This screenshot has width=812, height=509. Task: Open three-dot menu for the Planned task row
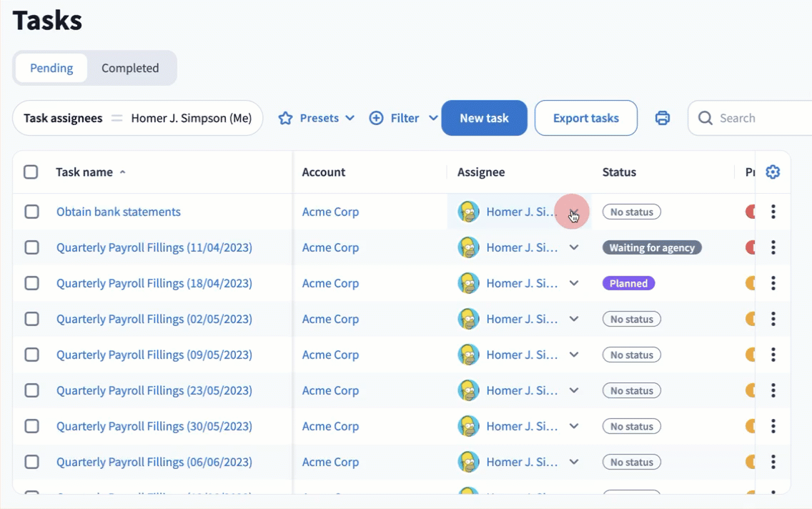tap(773, 283)
